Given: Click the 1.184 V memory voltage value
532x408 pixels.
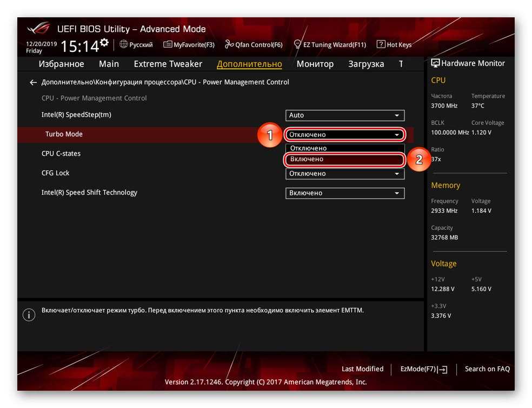Looking at the screenshot, I should pos(481,210).
